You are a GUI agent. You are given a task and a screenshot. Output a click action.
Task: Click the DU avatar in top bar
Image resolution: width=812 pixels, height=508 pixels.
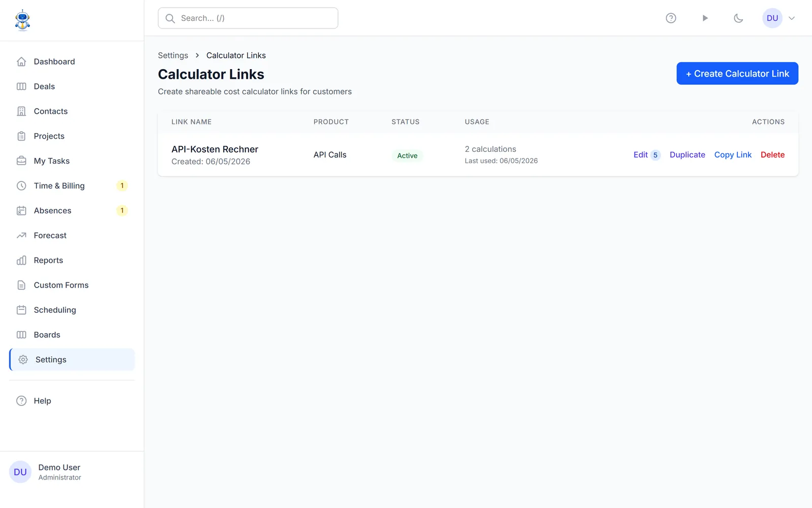772,18
